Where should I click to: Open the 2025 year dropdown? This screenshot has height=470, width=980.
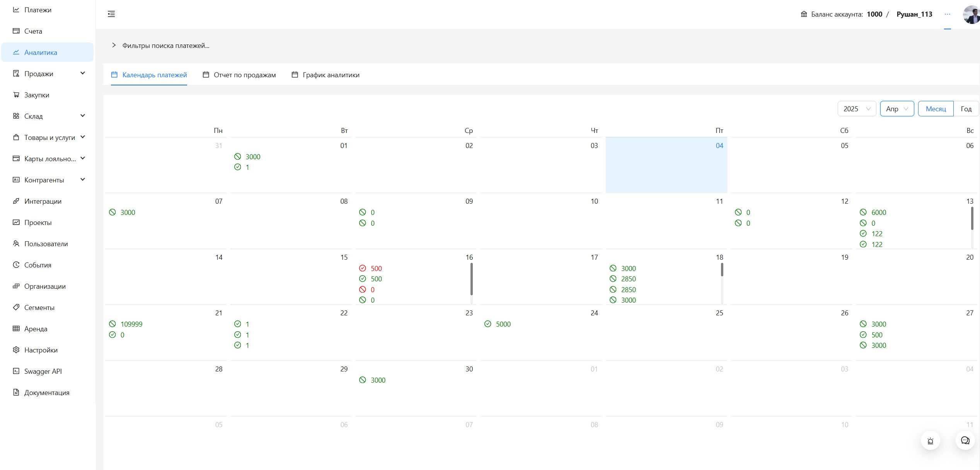pyautogui.click(x=857, y=109)
